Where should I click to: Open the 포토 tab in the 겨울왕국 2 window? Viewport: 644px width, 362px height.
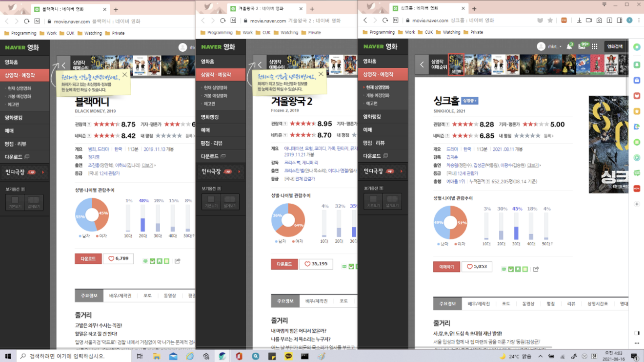(344, 301)
